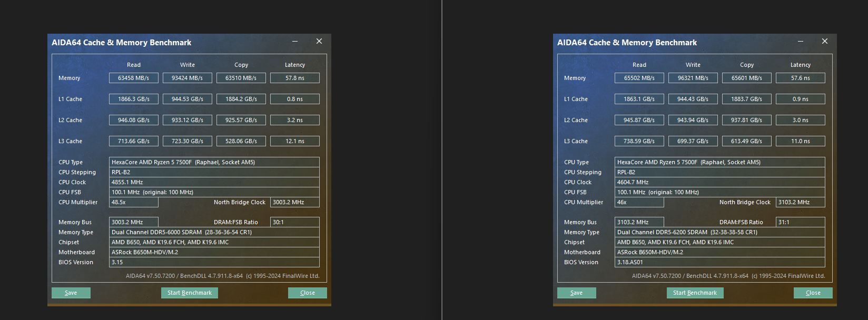868x320 pixels.
Task: Select Memory Read value 65502 MB/s
Action: tap(639, 78)
